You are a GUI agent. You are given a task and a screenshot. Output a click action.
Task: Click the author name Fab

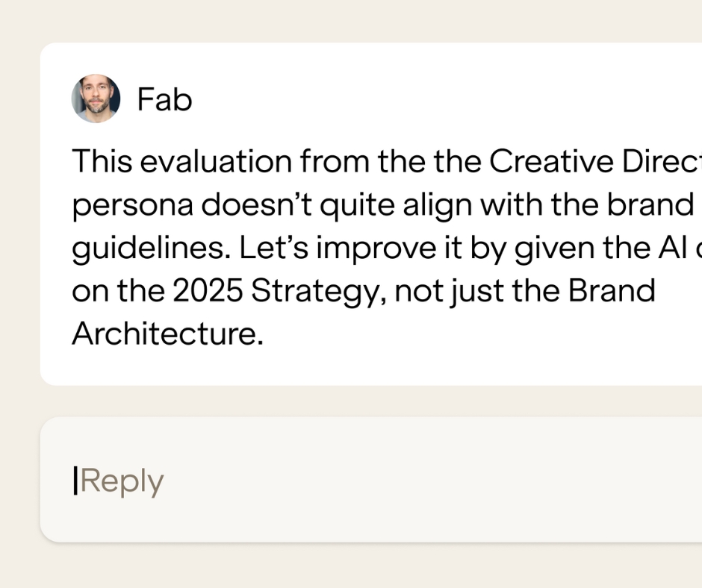[x=164, y=99]
